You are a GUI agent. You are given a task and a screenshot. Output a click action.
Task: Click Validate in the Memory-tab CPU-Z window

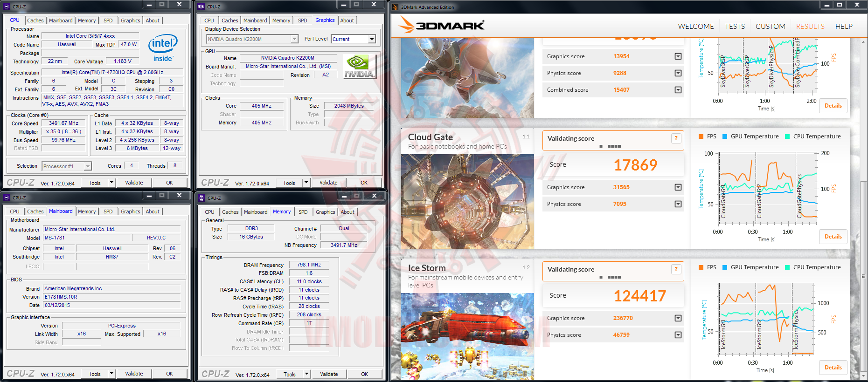[329, 374]
